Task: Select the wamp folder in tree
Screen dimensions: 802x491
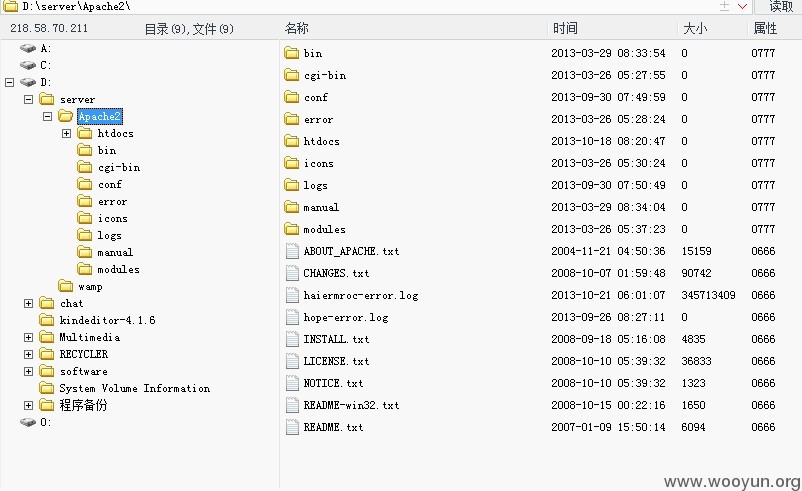Action: [x=90, y=286]
